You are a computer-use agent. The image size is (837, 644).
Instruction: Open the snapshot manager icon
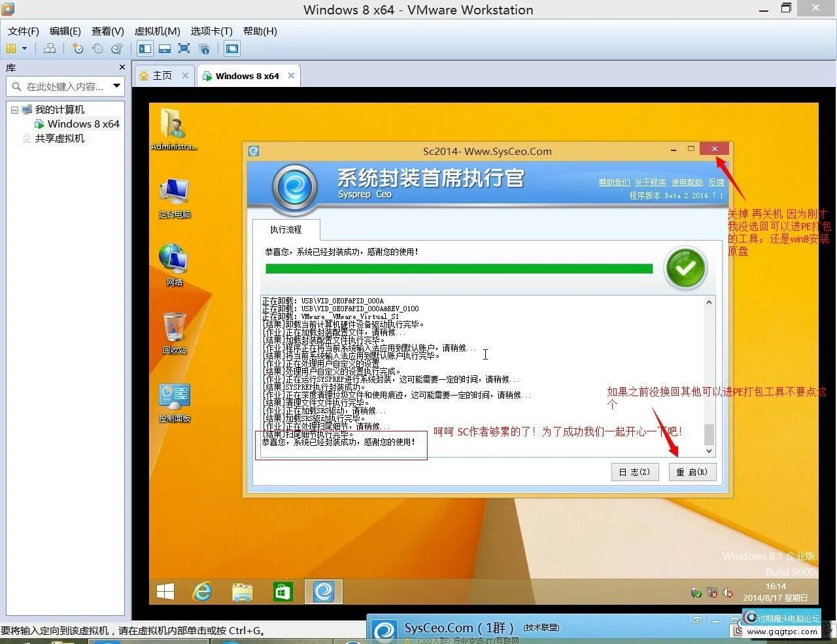click(x=117, y=48)
